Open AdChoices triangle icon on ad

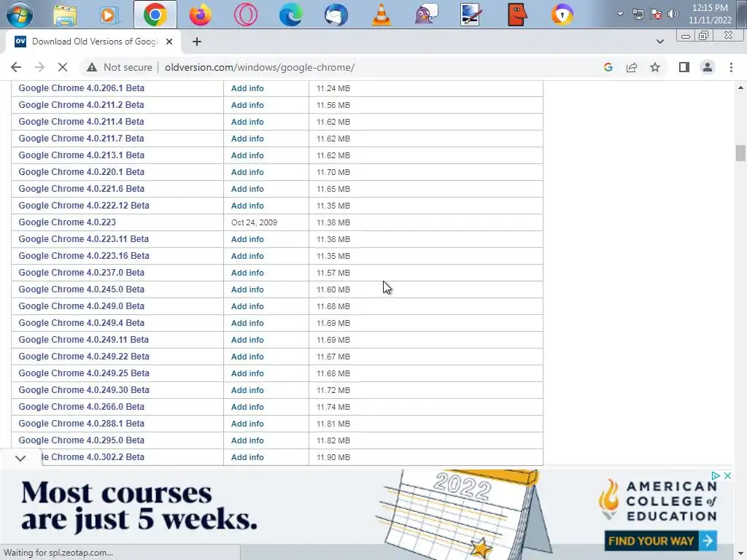click(715, 475)
